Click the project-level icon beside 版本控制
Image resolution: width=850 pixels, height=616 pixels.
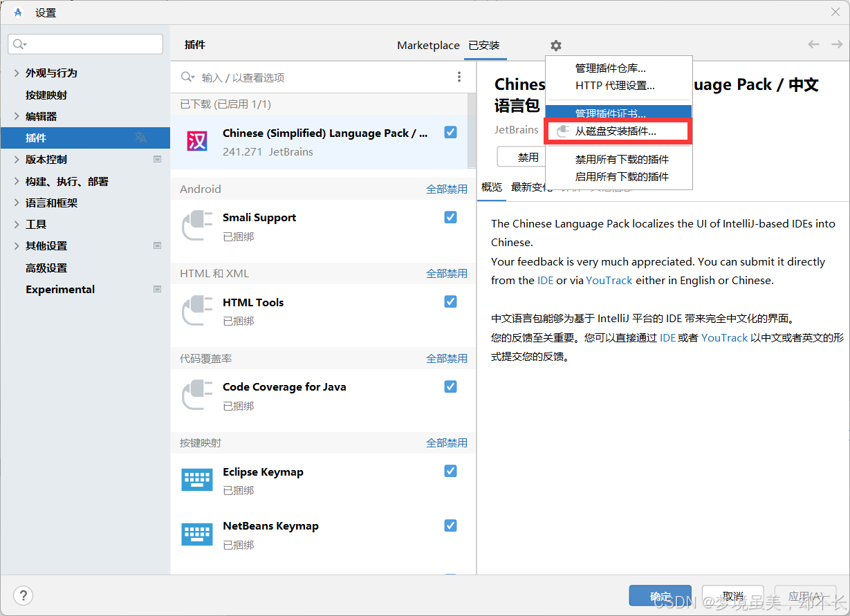(157, 159)
